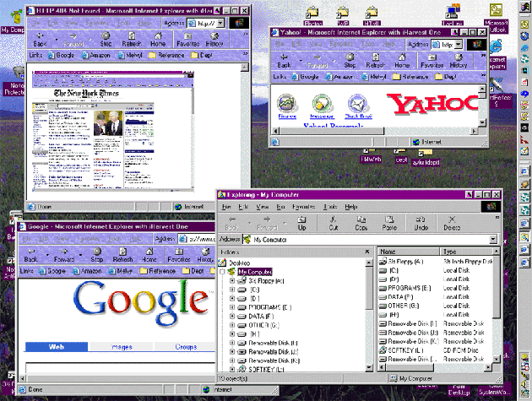Viewport: 532px width, 401px height.
Task: Open Favorites in the Google browser window
Action: (x=180, y=256)
